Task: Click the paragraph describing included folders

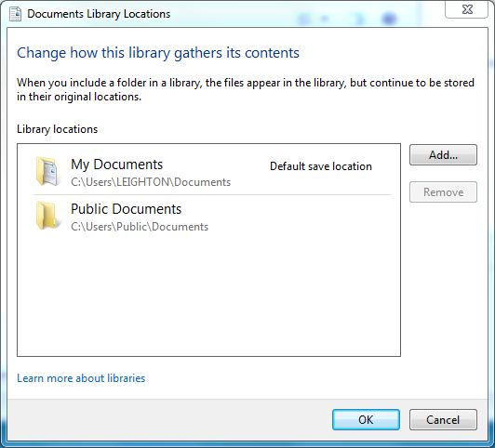Action: pyautogui.click(x=246, y=89)
